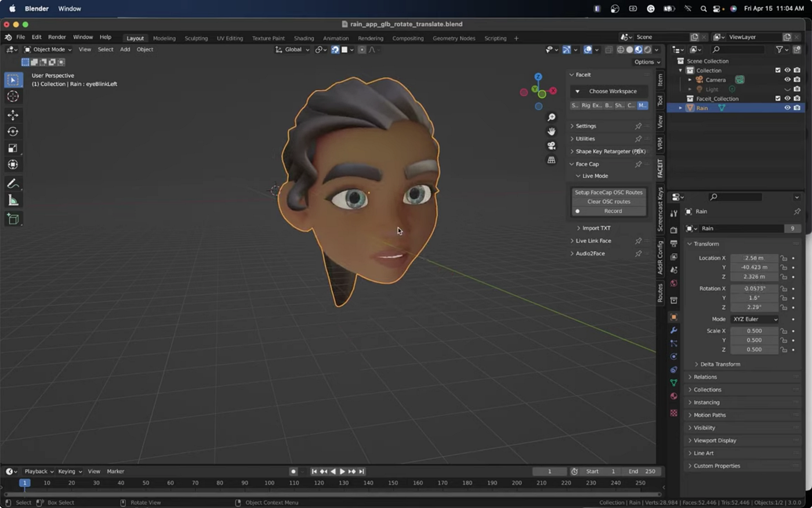Activate the Move tool
Viewport: 812px width, 508px height.
[x=13, y=116]
